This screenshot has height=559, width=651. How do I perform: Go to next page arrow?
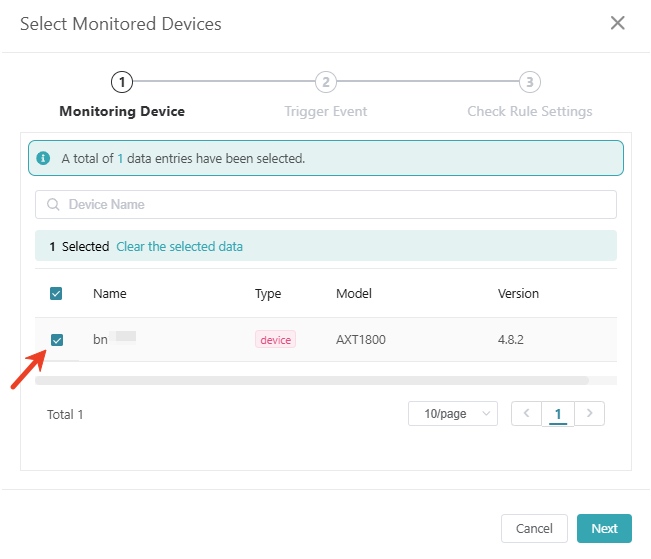590,413
